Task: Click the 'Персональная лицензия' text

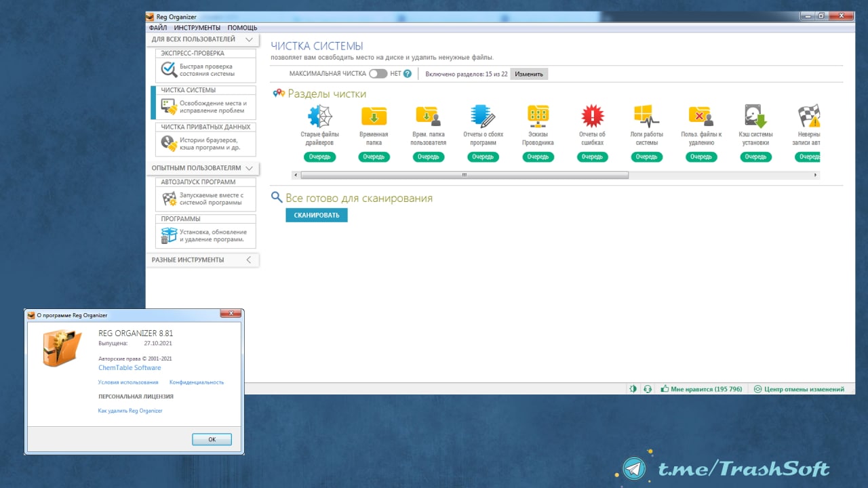Action: 136,396
